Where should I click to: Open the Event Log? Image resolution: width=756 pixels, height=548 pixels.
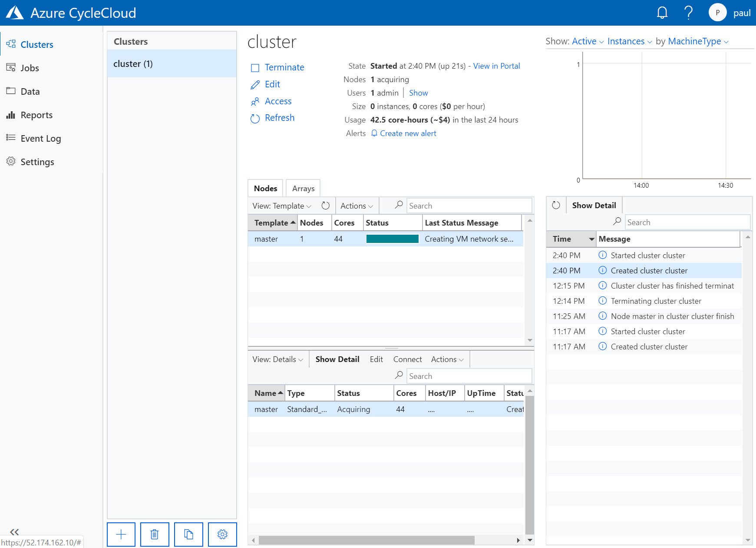click(x=41, y=138)
